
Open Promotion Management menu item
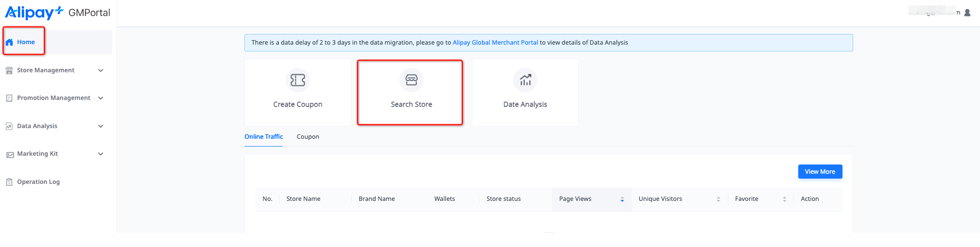56,98
